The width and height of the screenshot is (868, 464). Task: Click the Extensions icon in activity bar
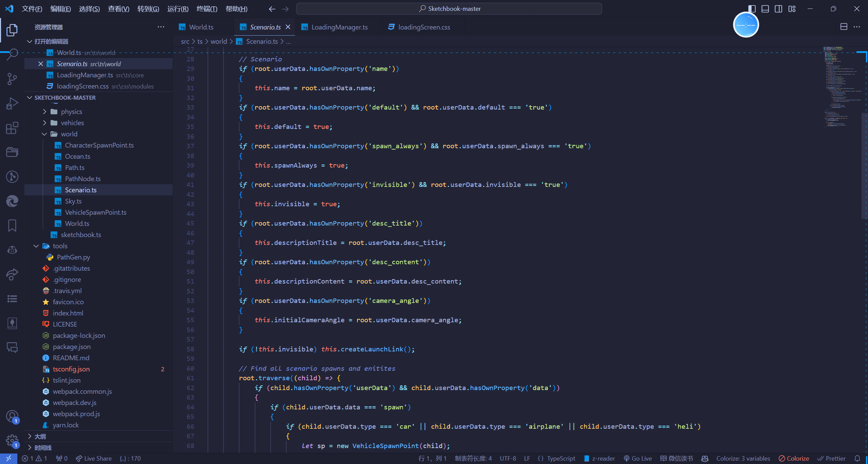[13, 127]
